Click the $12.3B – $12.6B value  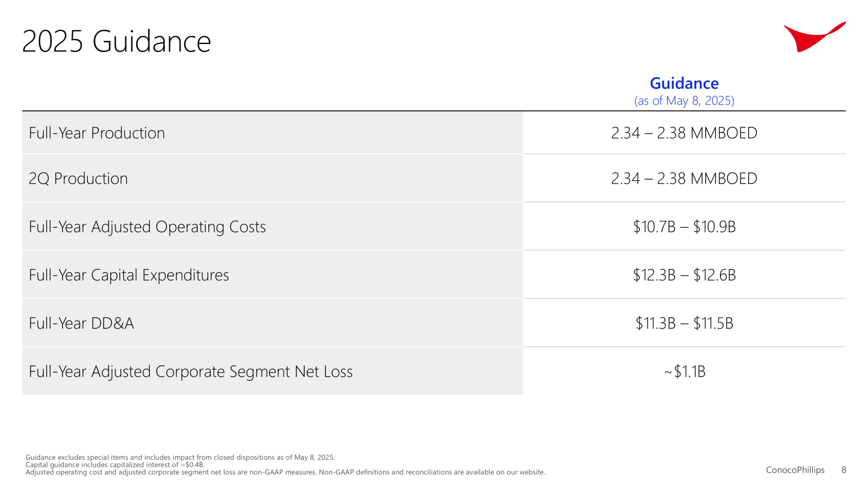click(684, 275)
